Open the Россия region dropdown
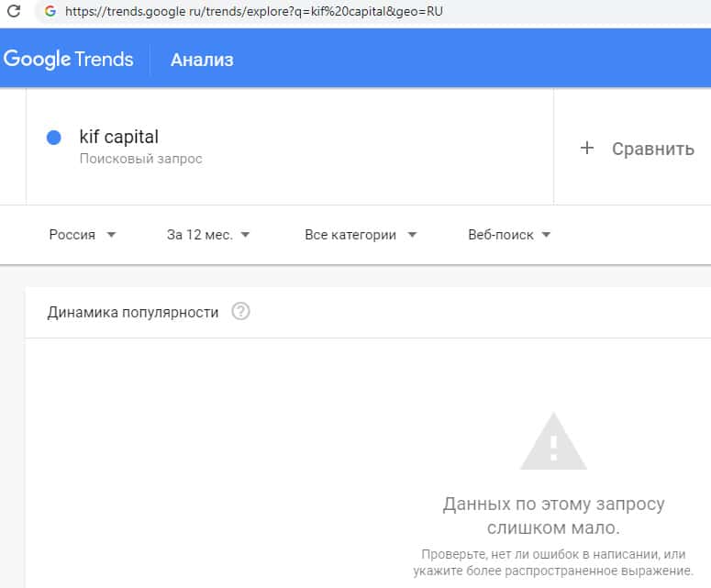Viewport: 711px width, 588px height. (x=82, y=235)
